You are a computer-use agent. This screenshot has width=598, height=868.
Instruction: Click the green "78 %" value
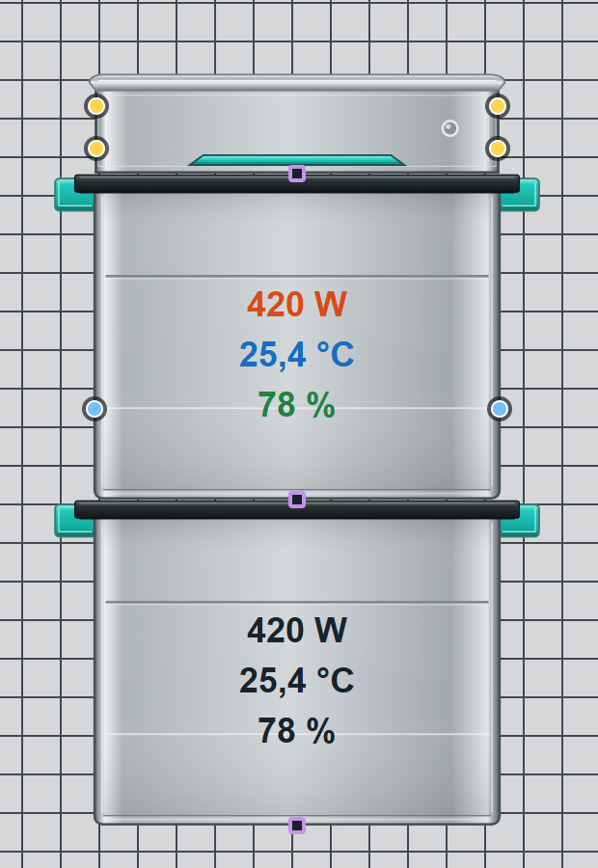point(297,405)
